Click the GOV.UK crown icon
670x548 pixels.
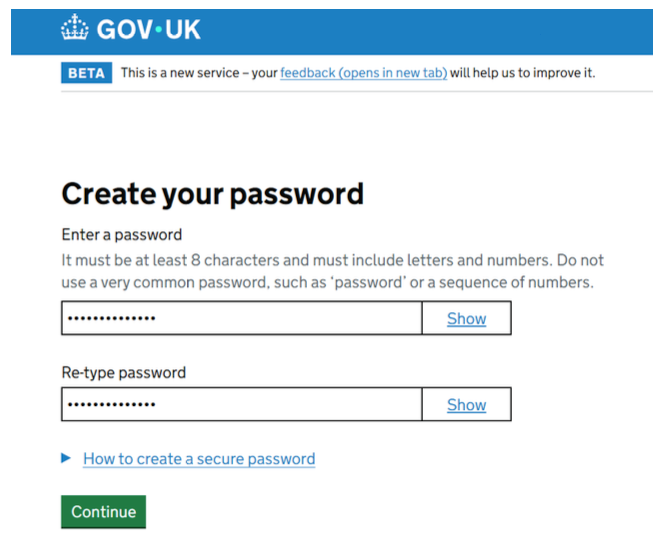[x=74, y=29]
